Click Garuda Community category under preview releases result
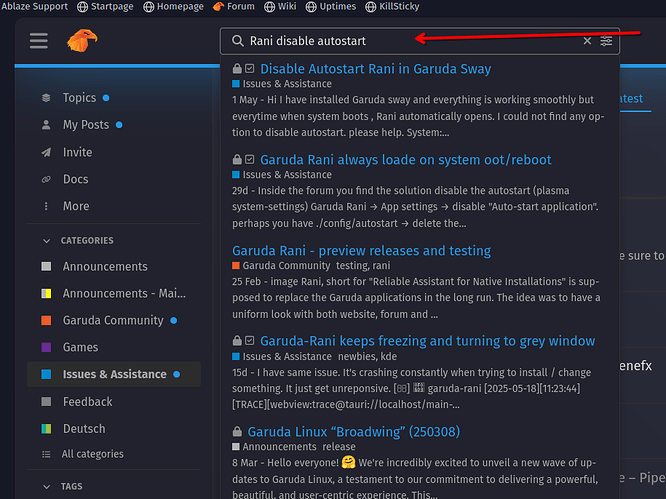666x499 pixels. coord(281,265)
